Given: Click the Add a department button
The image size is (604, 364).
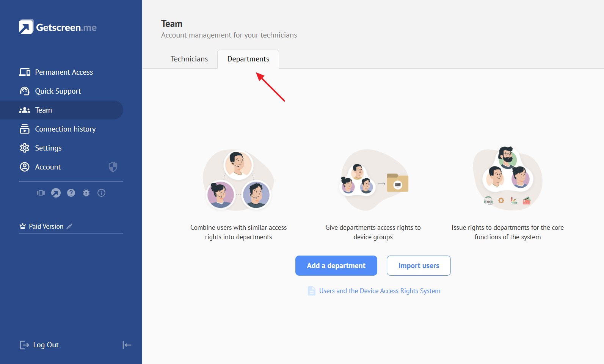Looking at the screenshot, I should click(336, 265).
